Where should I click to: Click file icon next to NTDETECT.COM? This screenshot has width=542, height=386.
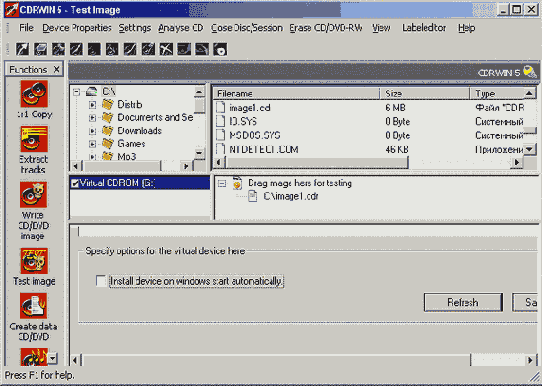pos(221,149)
